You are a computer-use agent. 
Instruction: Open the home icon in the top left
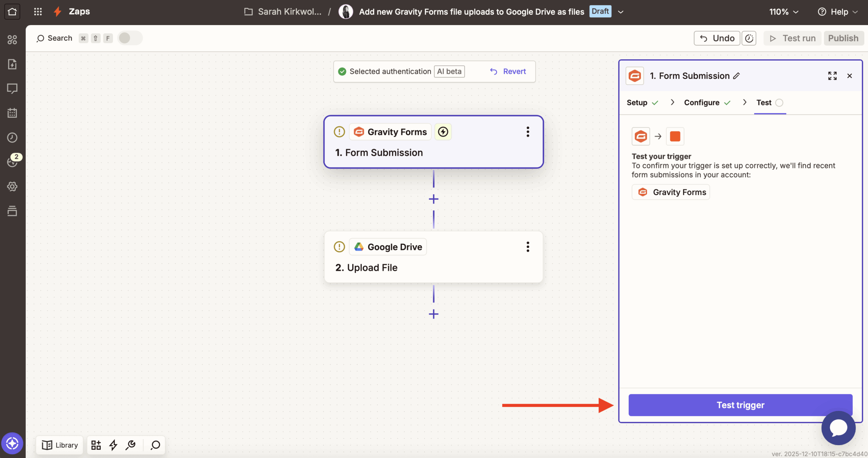pos(12,11)
